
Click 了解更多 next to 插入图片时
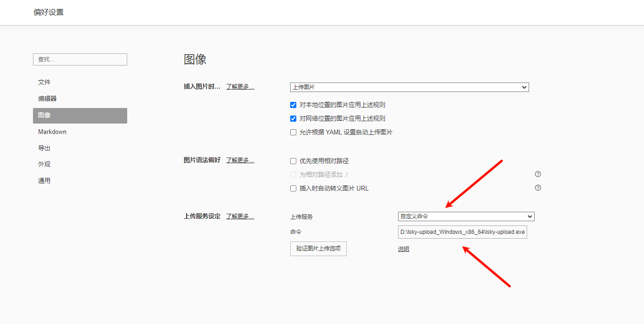pos(240,87)
